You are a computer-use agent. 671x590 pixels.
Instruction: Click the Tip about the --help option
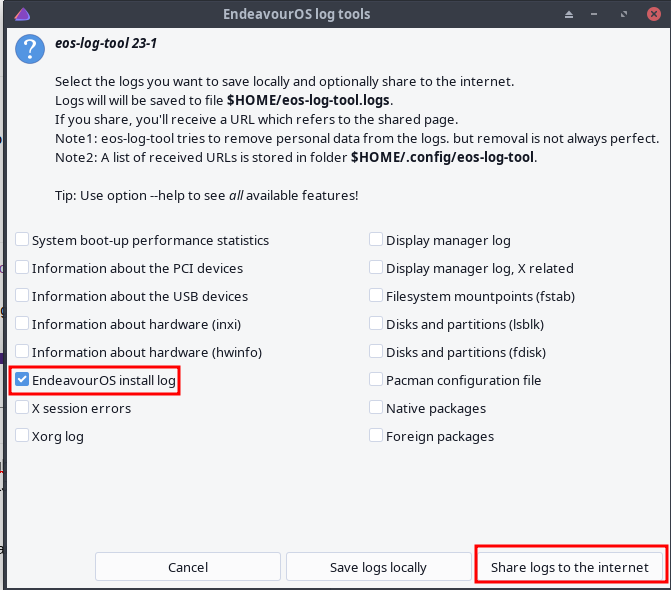tap(207, 196)
